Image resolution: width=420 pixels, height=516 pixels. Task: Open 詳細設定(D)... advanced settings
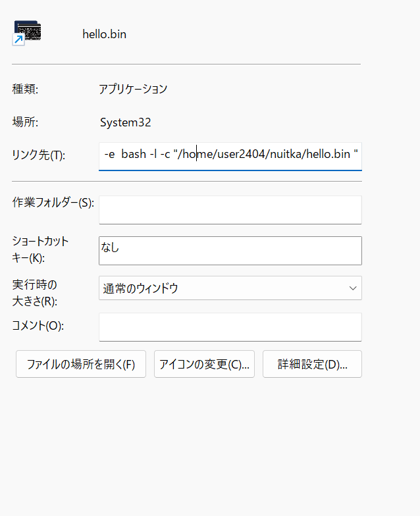click(x=312, y=364)
